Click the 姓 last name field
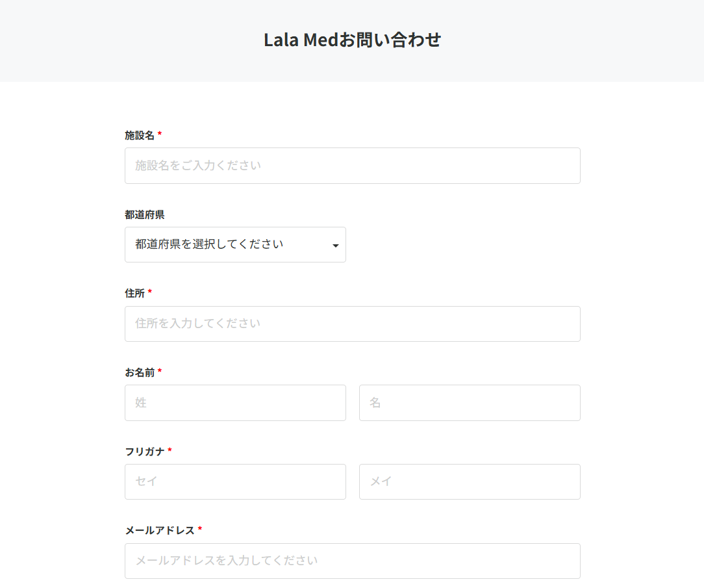The height and width of the screenshot is (588, 704). tap(235, 402)
